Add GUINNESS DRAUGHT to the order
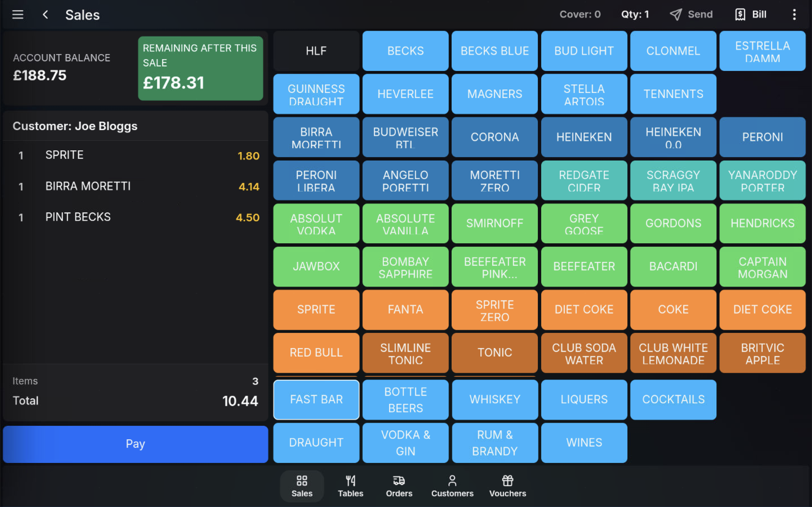 [316, 94]
